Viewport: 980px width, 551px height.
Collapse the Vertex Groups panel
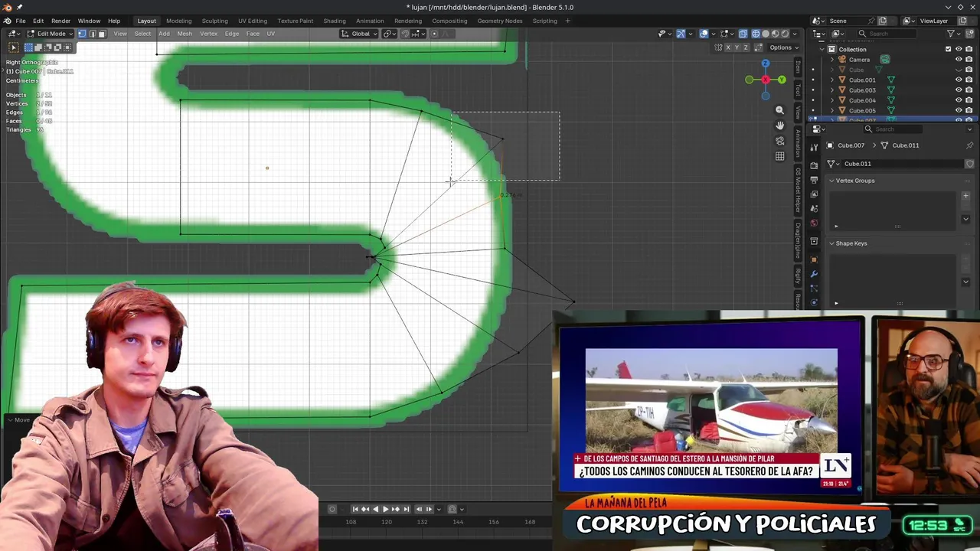click(x=831, y=181)
